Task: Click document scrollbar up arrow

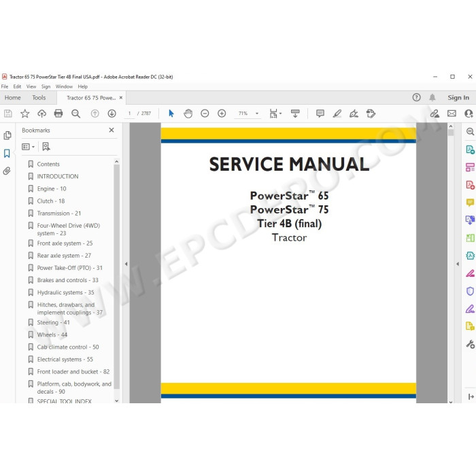Action: [x=451, y=126]
